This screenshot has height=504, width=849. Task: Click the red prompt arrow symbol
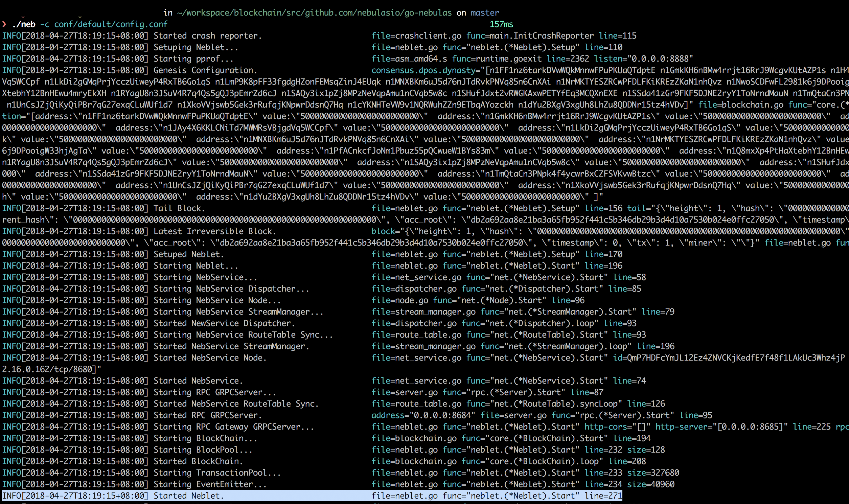tap(4, 24)
